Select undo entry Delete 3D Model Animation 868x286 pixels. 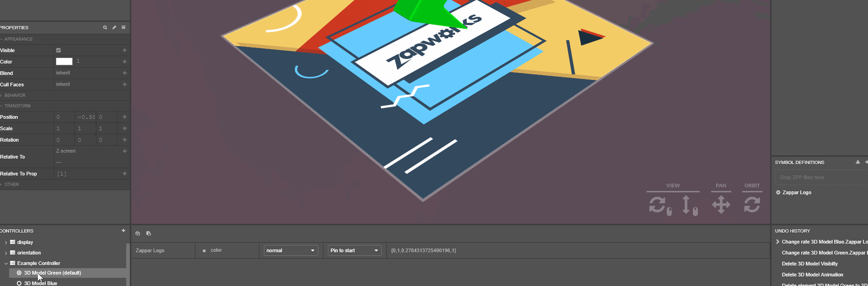(x=813, y=275)
